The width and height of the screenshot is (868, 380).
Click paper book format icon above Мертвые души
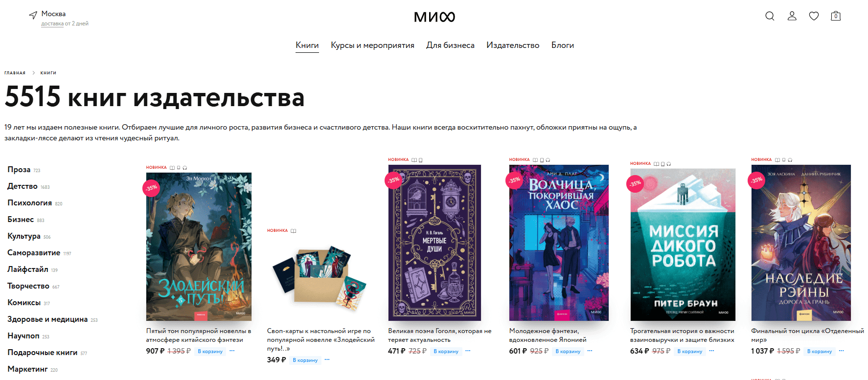coord(414,160)
